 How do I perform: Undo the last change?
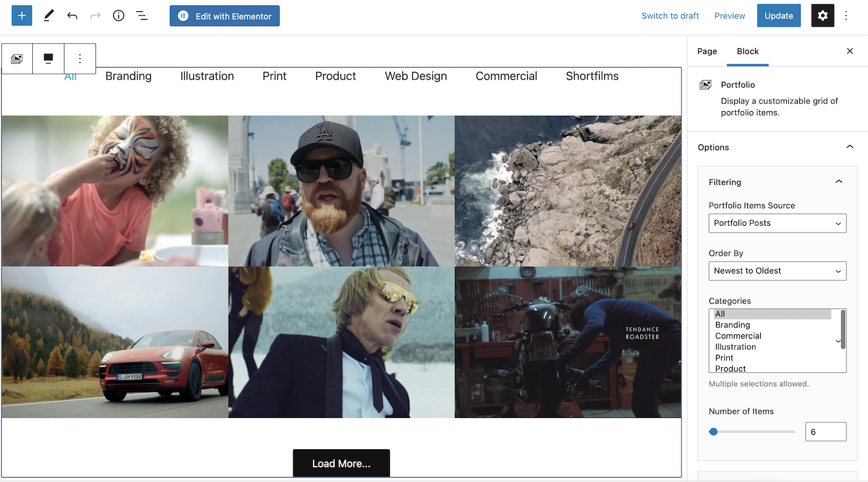(72, 16)
